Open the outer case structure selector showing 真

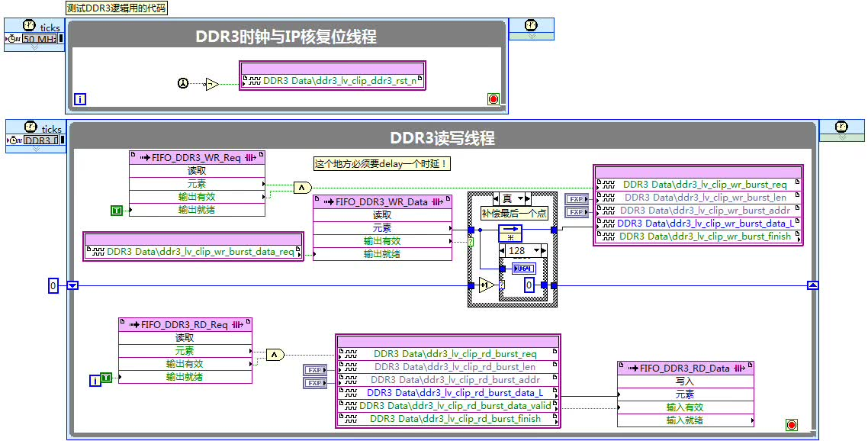512,198
